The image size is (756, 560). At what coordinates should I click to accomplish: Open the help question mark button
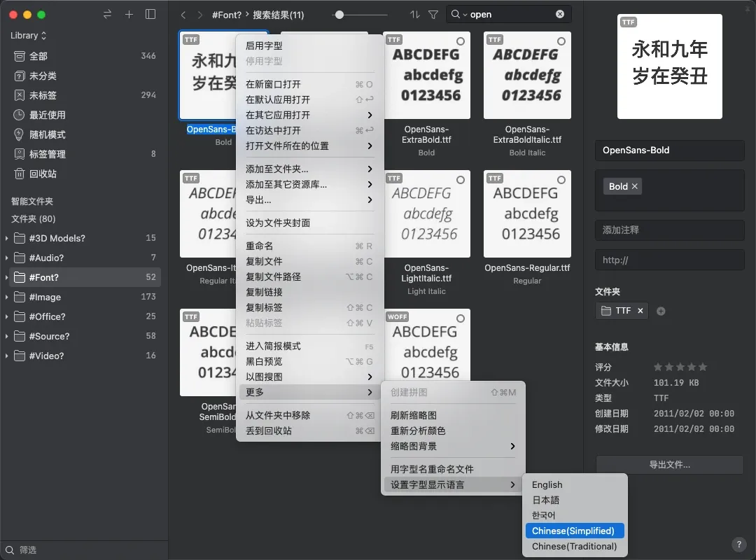(739, 545)
